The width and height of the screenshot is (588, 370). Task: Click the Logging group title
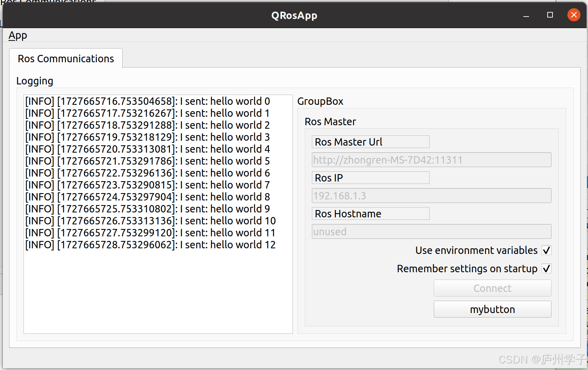pyautogui.click(x=35, y=81)
